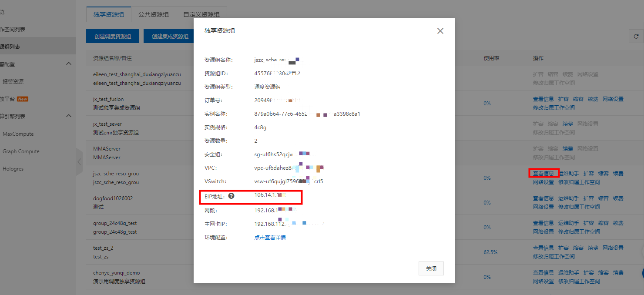Click 网络设置 for jszc_sche_reso_grou

coord(543,182)
